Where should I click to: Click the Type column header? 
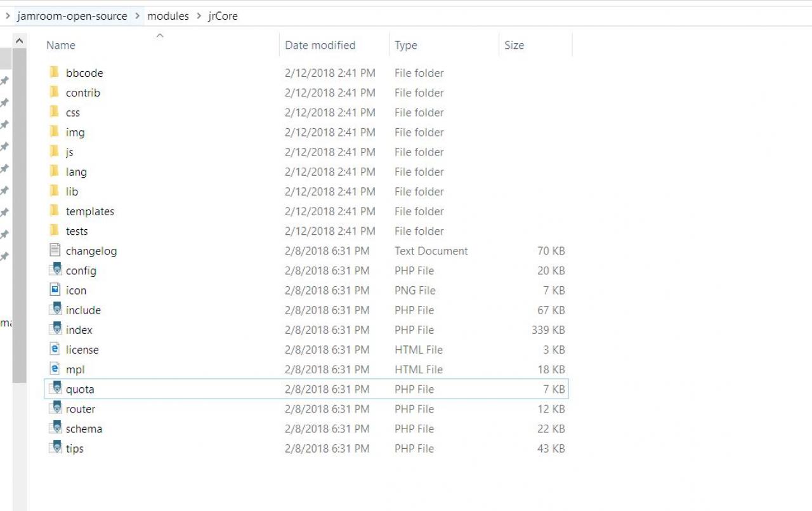click(405, 45)
